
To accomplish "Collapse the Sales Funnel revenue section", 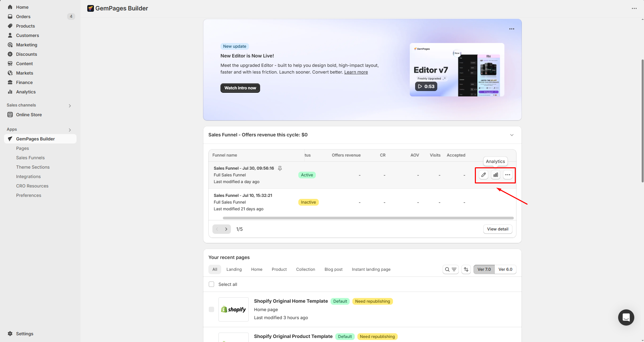I will tap(512, 135).
